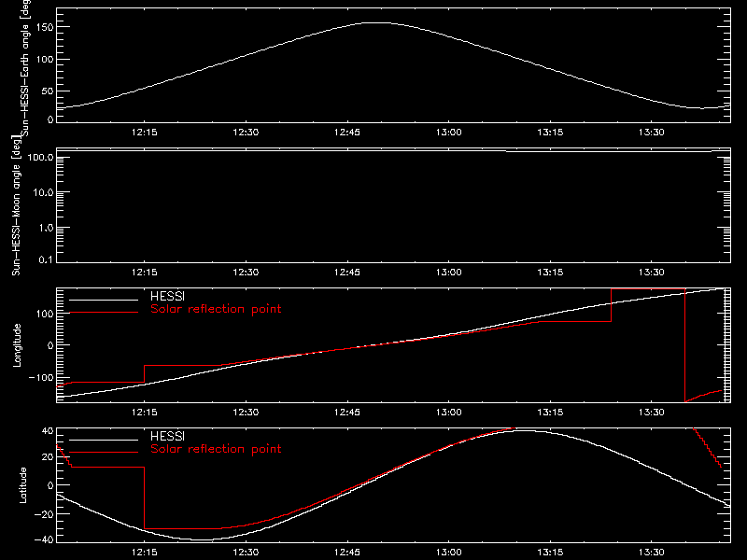Click 13:00 time label under Moon angle plot
Screen dimensions: 747x560
(x=449, y=272)
